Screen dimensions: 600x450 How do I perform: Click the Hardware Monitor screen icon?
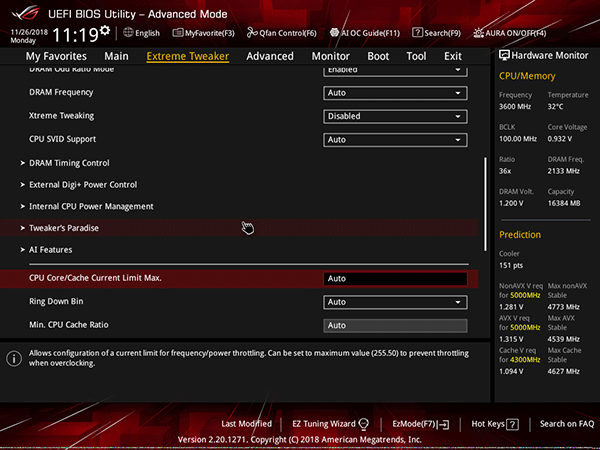click(504, 55)
